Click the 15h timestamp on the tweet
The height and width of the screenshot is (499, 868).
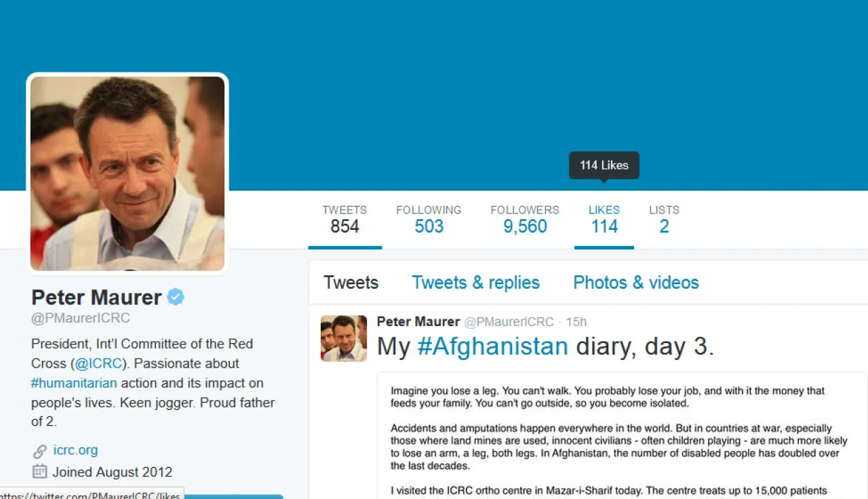[576, 322]
